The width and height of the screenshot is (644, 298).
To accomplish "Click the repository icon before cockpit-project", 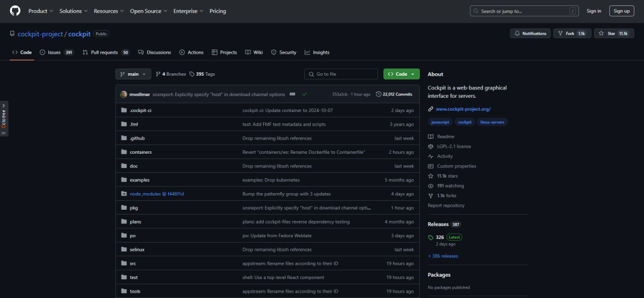I will (13, 33).
